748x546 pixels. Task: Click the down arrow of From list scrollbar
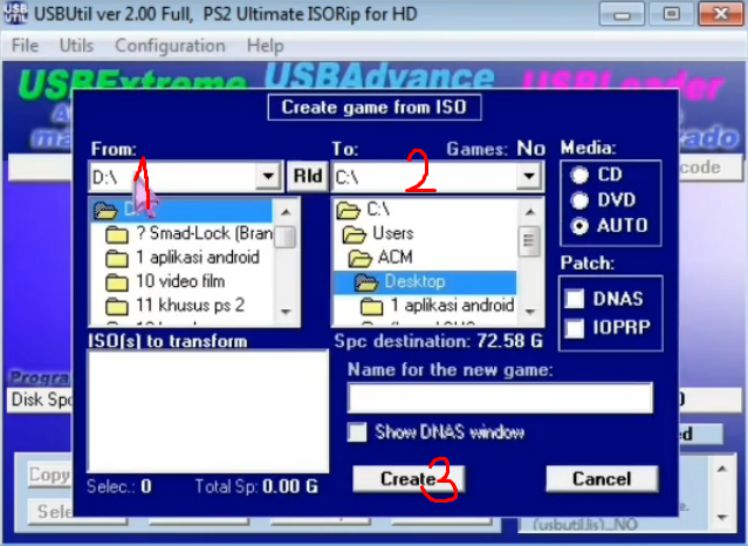click(x=286, y=312)
